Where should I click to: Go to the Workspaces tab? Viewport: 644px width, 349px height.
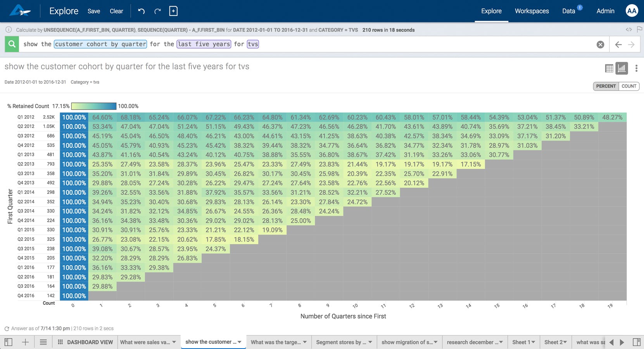point(532,11)
